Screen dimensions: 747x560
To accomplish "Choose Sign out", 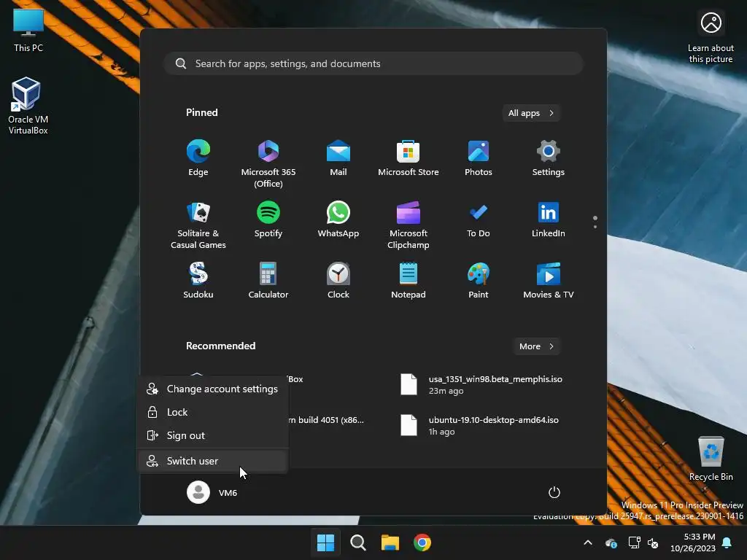I will [x=212, y=435].
